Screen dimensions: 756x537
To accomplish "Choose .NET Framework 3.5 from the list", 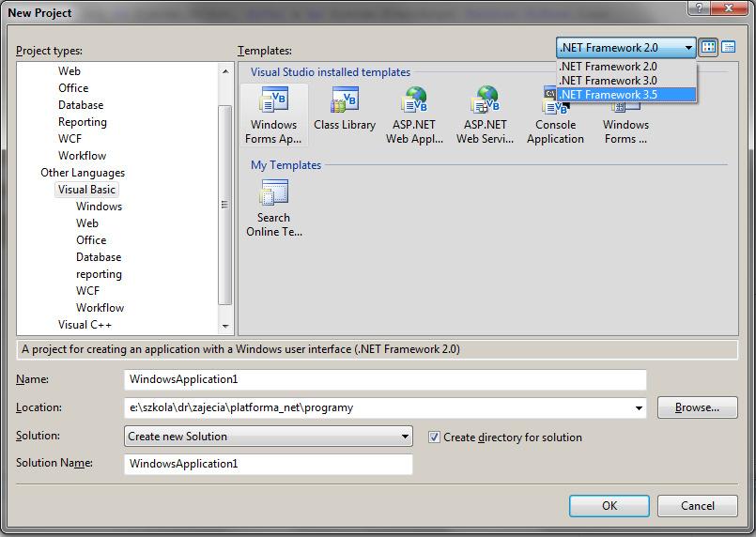I will coord(625,95).
